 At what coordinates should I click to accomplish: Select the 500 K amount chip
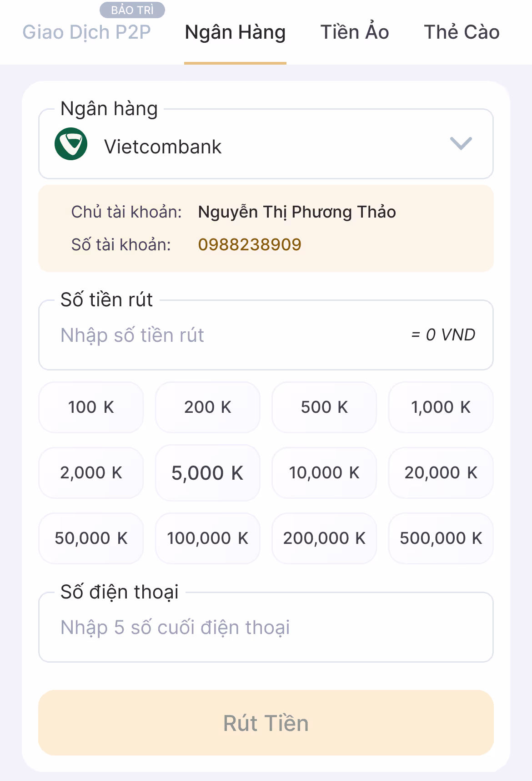[324, 407]
